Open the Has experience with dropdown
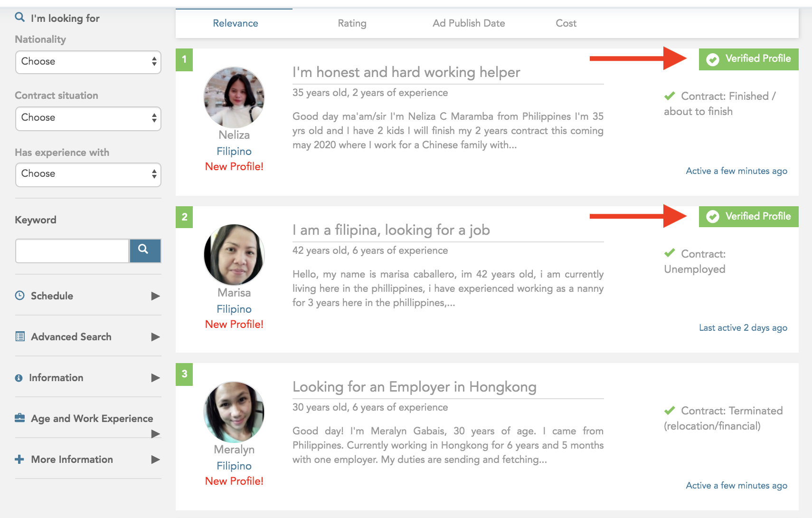This screenshot has height=518, width=812. (88, 174)
